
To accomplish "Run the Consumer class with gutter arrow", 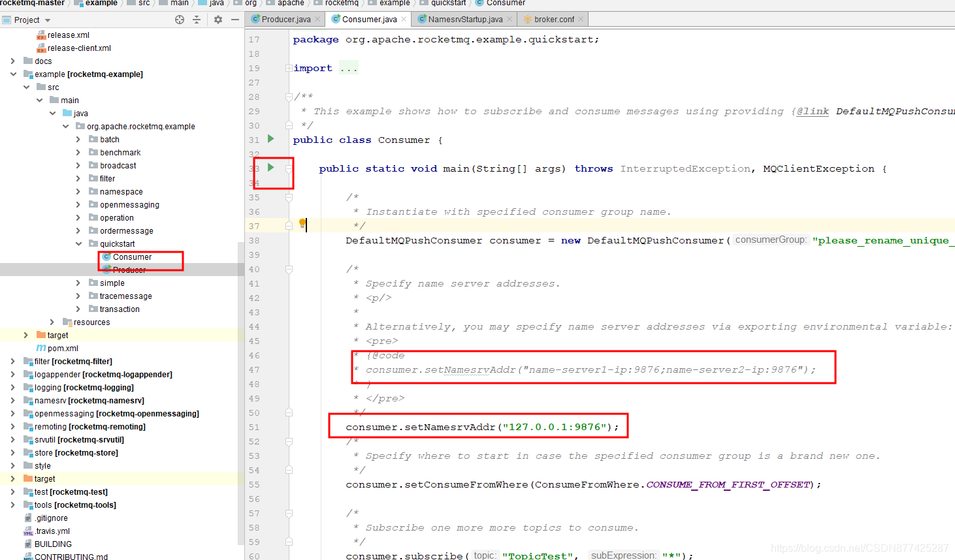I will pyautogui.click(x=271, y=139).
